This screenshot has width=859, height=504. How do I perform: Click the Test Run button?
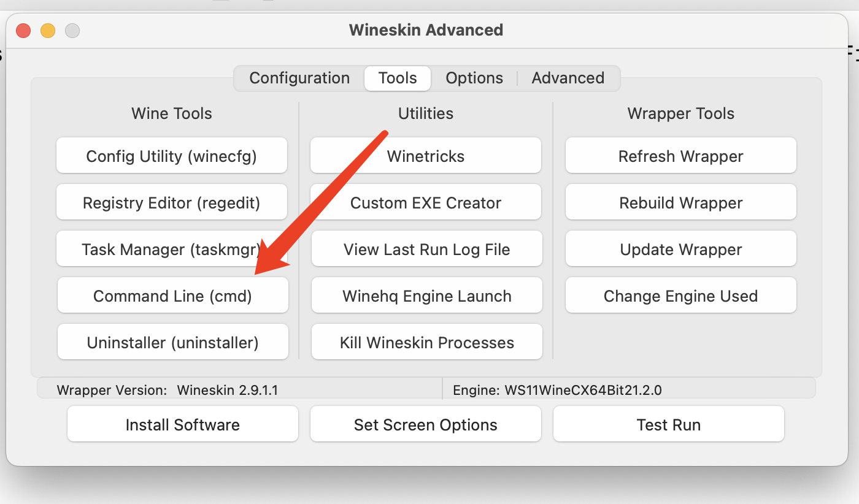[669, 424]
